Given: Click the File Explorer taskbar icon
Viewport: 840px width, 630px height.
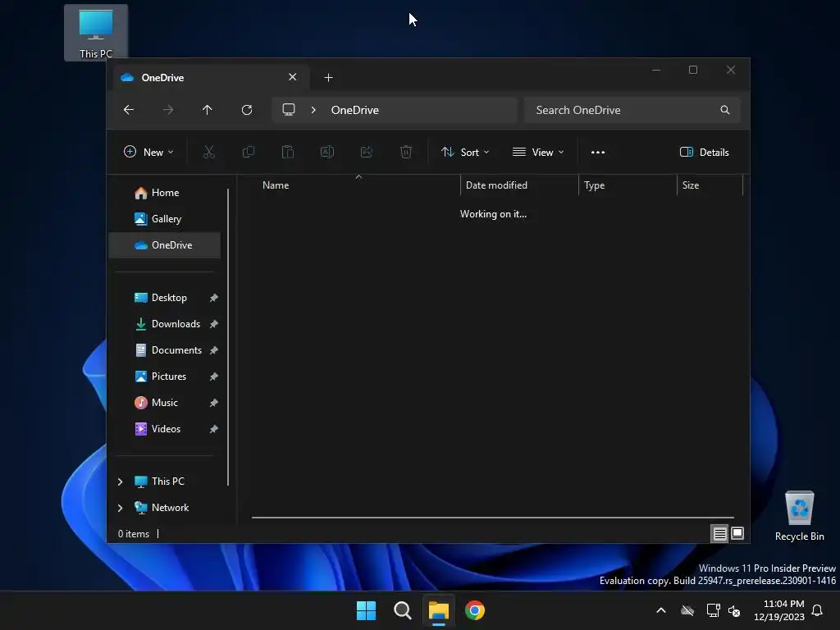Looking at the screenshot, I should click(x=438, y=610).
